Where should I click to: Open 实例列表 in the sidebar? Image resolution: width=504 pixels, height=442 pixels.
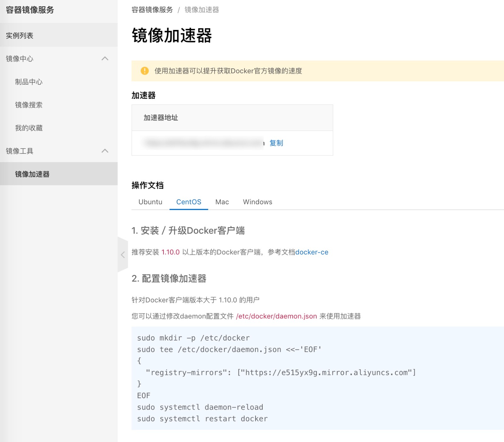pos(59,35)
